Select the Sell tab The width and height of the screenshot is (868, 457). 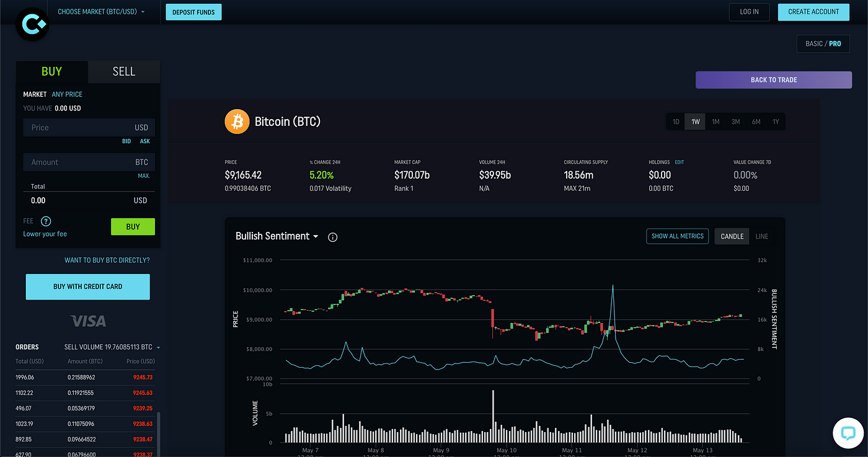click(124, 71)
